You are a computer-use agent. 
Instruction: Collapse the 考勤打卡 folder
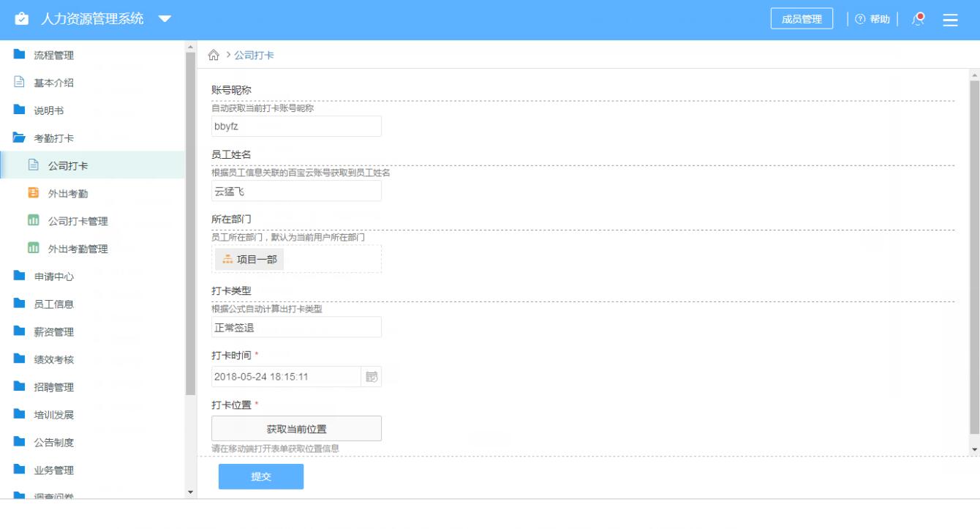[x=92, y=138]
